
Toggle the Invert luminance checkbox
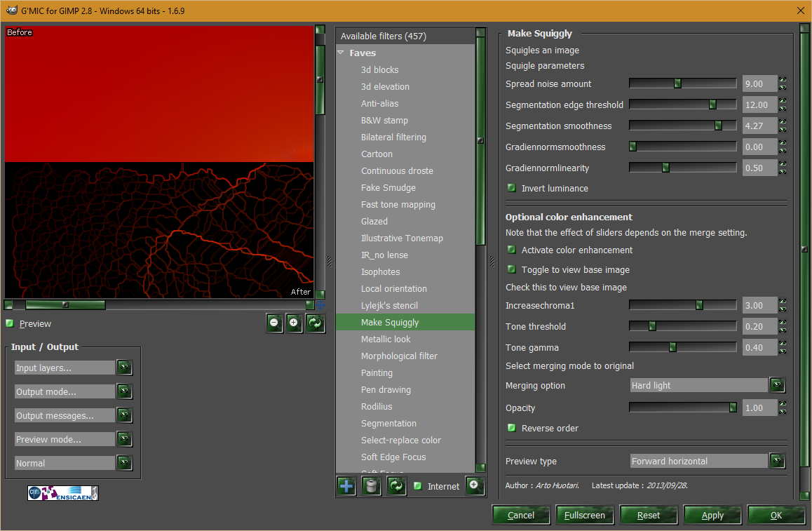coord(512,188)
